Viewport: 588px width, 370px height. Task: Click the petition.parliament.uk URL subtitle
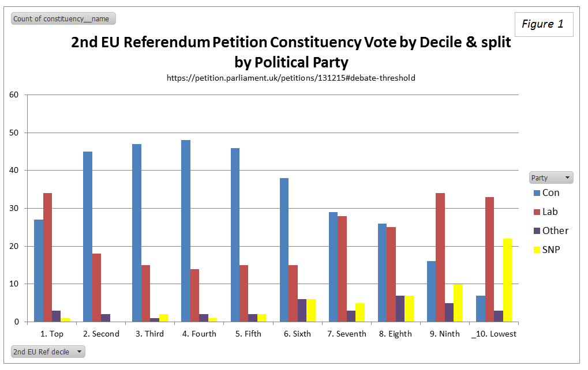pyautogui.click(x=291, y=78)
